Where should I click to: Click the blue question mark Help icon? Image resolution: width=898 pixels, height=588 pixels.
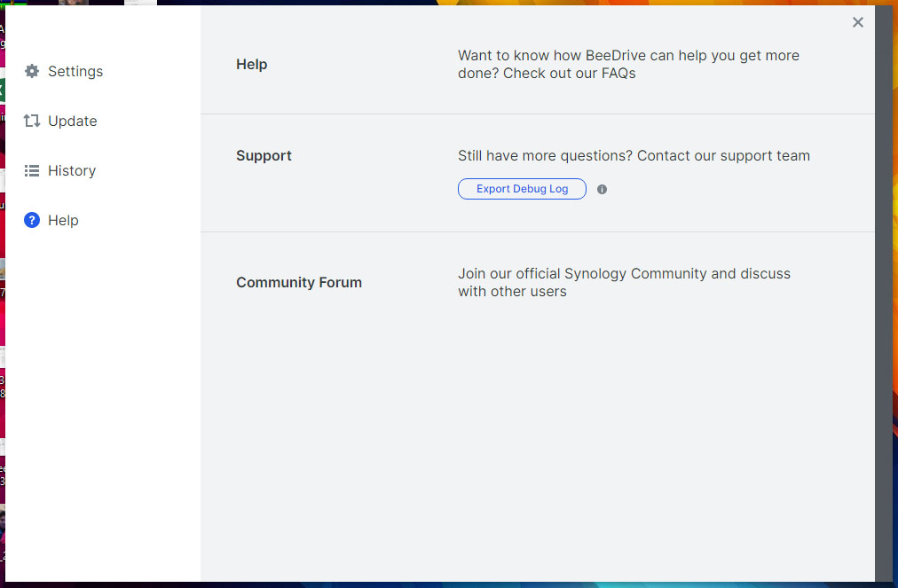[32, 220]
